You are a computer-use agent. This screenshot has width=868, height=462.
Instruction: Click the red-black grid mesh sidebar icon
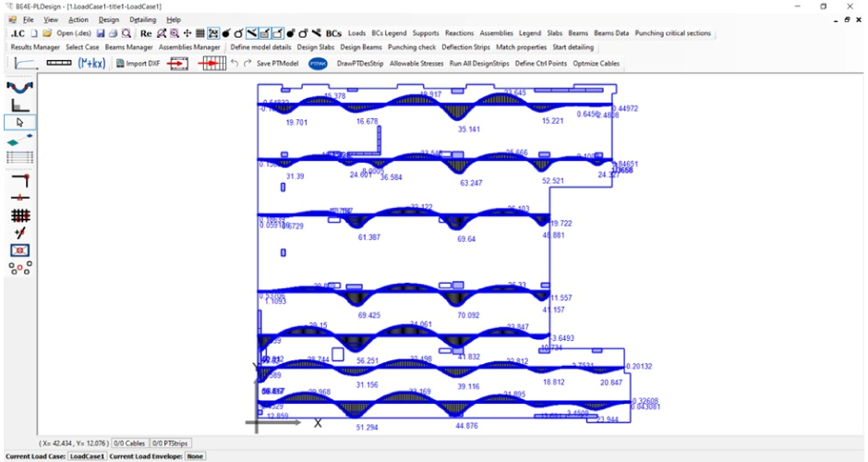(20, 214)
